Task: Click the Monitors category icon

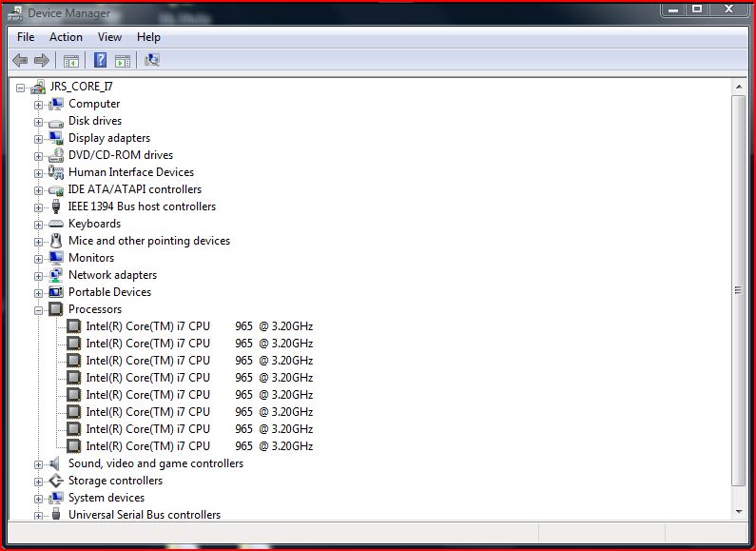Action: 56,258
